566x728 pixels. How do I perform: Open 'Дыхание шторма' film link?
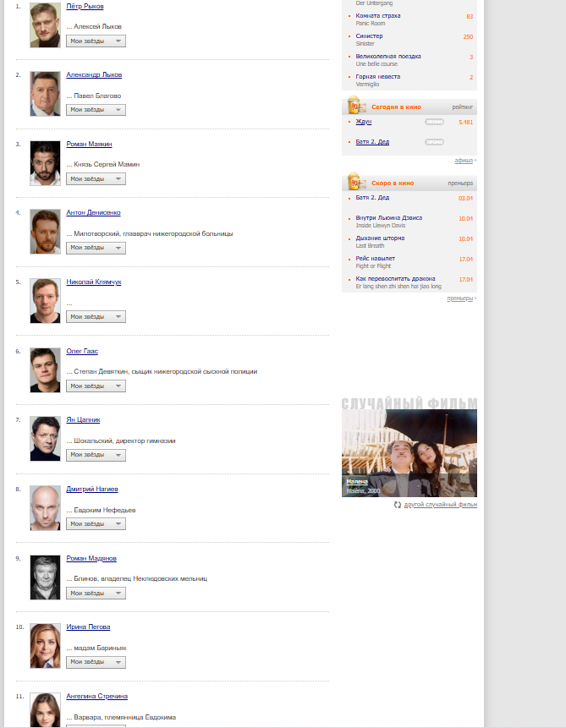tap(380, 238)
